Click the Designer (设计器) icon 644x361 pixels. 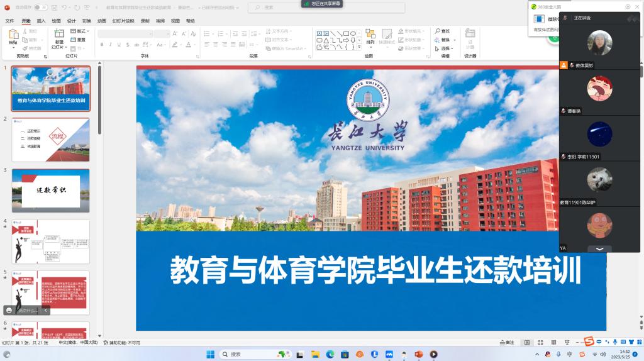(470, 39)
